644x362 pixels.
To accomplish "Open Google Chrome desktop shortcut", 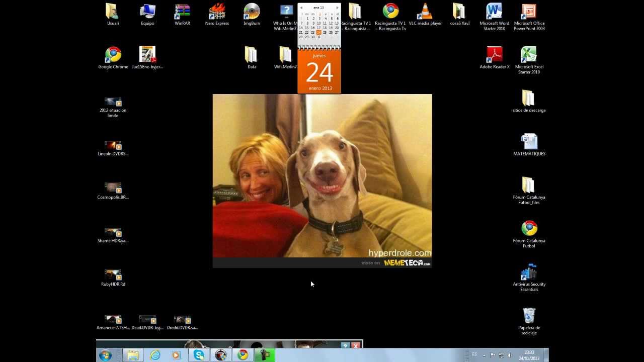I will tap(113, 58).
